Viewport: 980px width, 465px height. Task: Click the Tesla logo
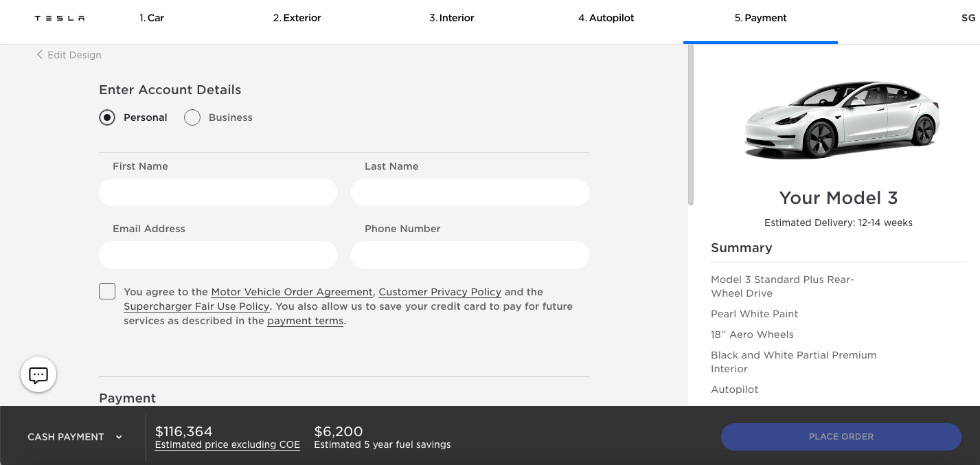click(x=60, y=19)
